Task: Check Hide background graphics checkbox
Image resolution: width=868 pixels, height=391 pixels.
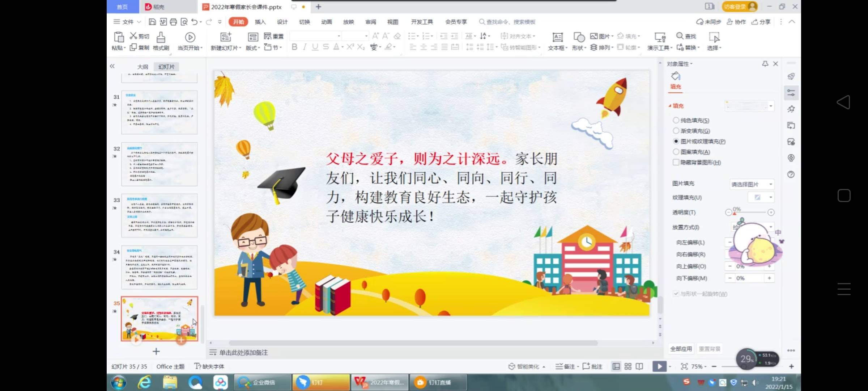Action: tap(676, 162)
